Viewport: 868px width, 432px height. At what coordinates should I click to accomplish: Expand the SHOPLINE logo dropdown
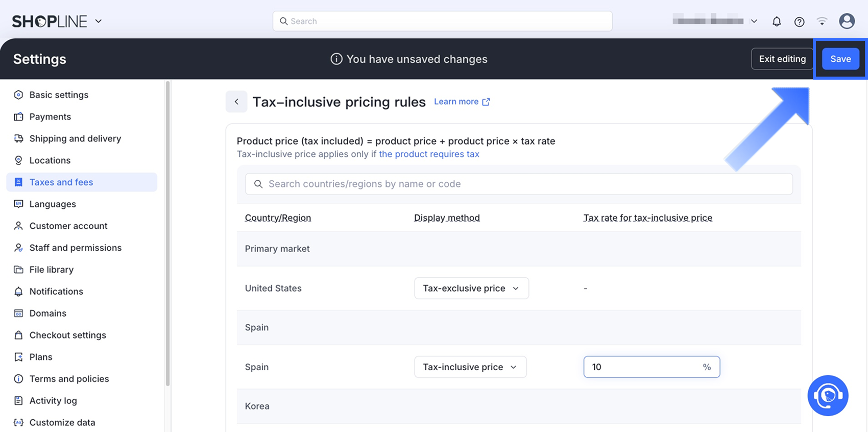[99, 21]
